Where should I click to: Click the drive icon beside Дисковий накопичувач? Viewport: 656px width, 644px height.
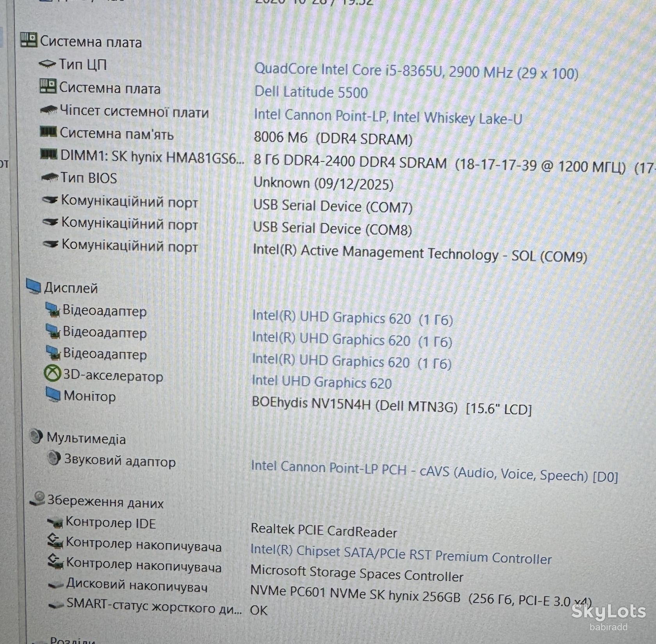click(56, 585)
